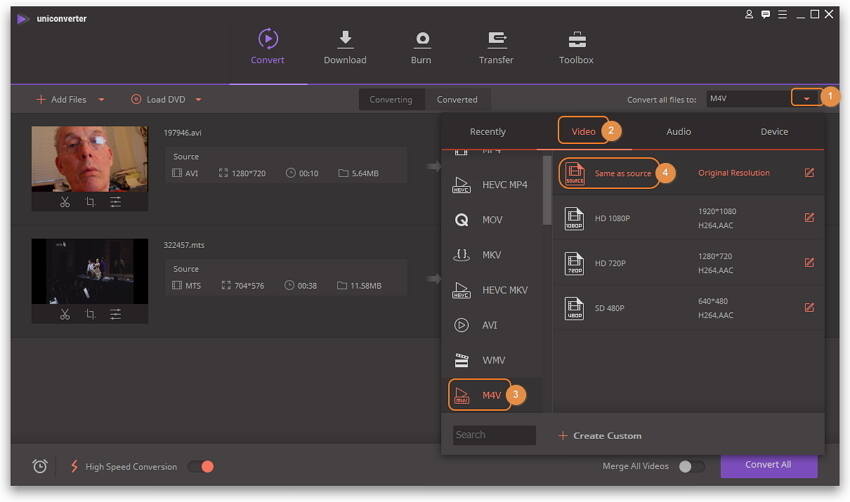Viewport: 850px width, 502px height.
Task: Edit the Same as source preset
Action: (809, 173)
